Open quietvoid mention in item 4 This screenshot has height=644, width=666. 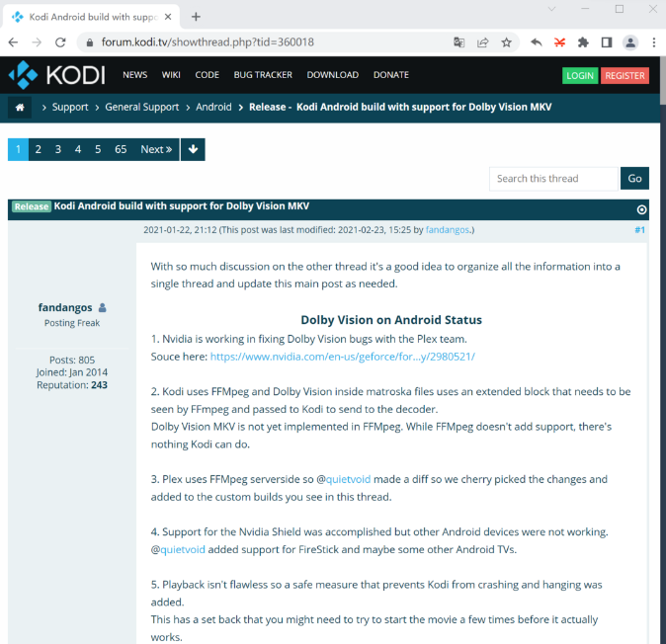tap(183, 549)
